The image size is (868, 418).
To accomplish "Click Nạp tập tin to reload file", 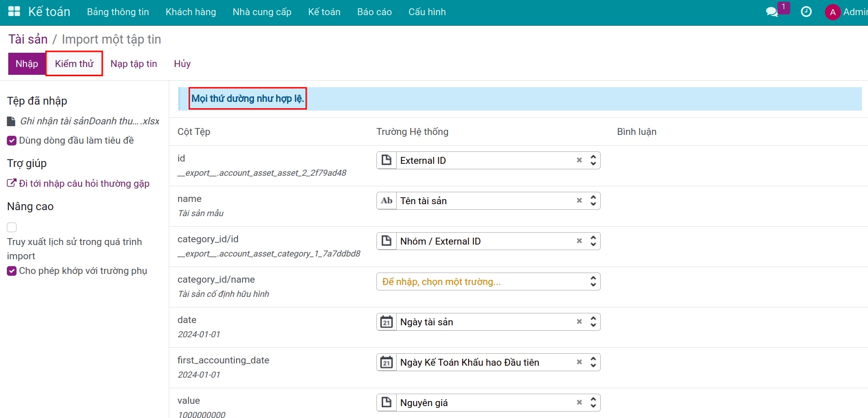I will [134, 64].
